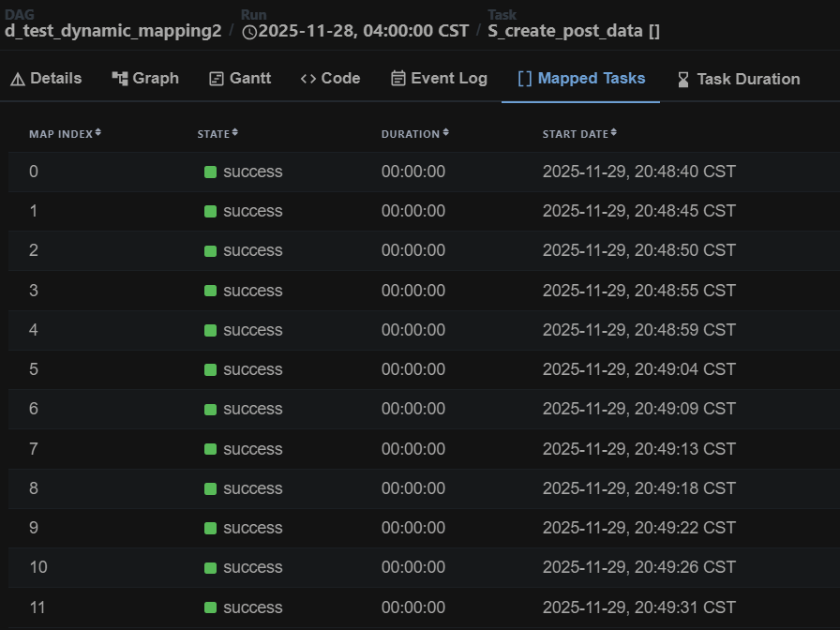Open the Gantt tab

(x=240, y=79)
